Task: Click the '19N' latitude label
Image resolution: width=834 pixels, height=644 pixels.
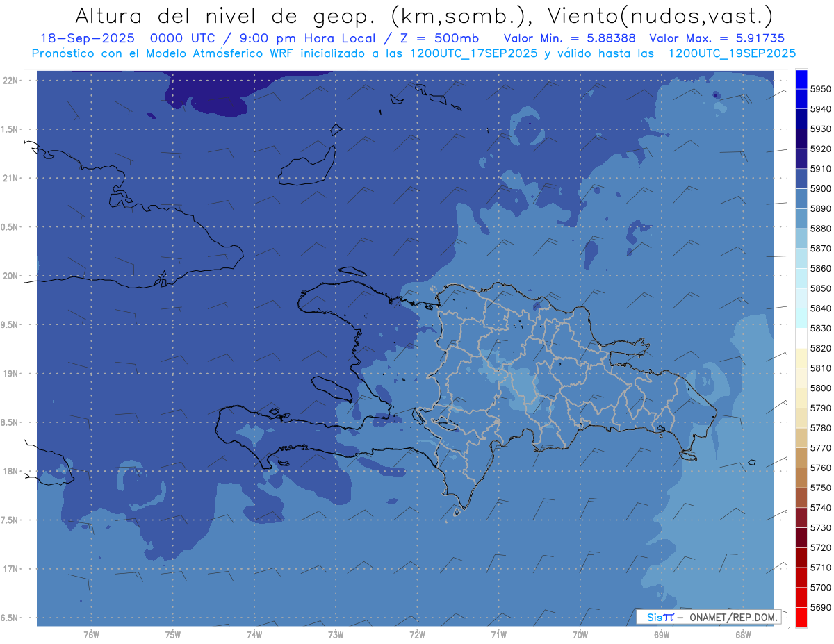Action: [x=12, y=373]
